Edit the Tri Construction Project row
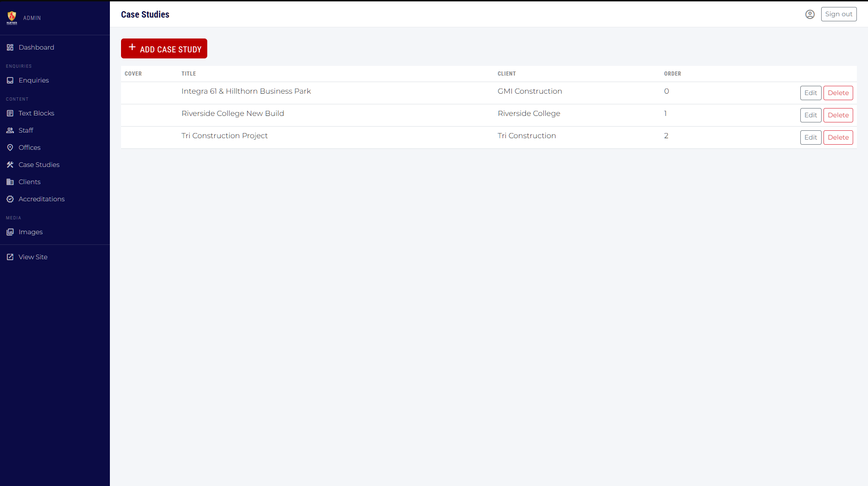The height and width of the screenshot is (486, 868). click(x=810, y=137)
